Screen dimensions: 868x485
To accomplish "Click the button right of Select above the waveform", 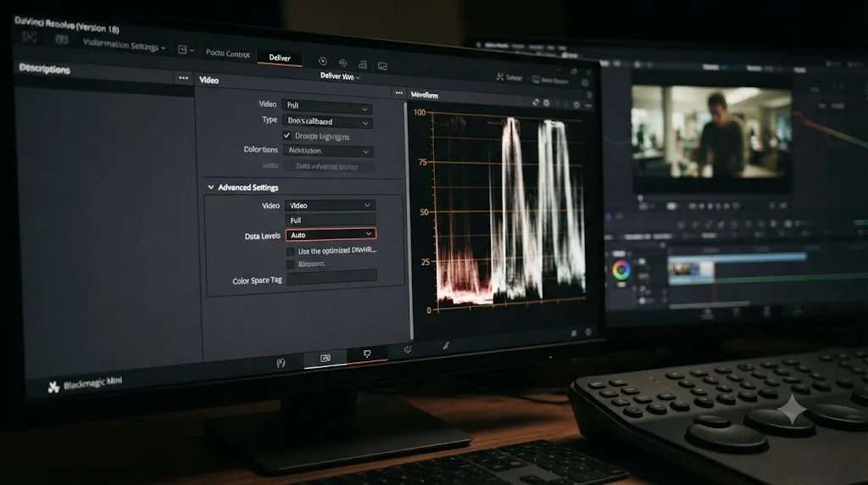I will (551, 81).
